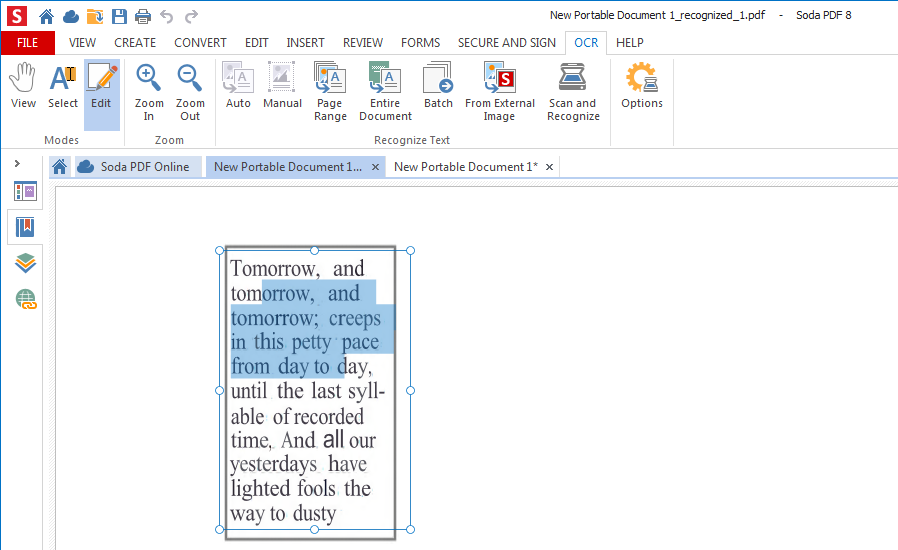Open the CONVERT ribbon tab
898x550 pixels.
(200, 43)
